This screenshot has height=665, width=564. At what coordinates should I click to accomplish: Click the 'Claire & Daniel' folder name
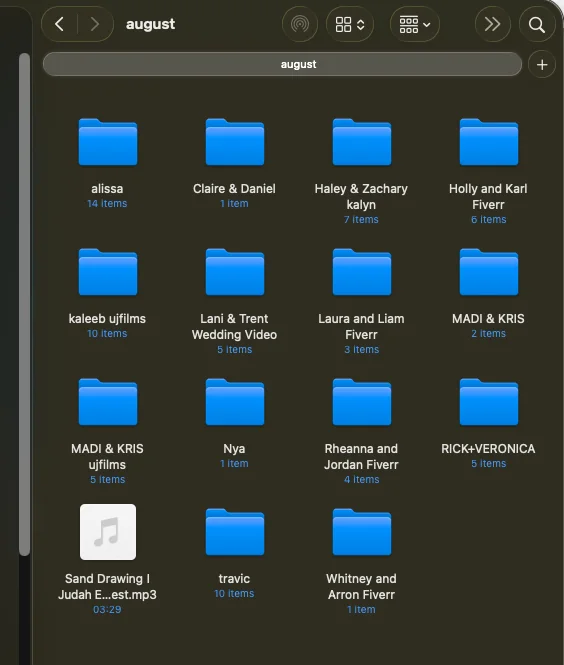coord(234,188)
